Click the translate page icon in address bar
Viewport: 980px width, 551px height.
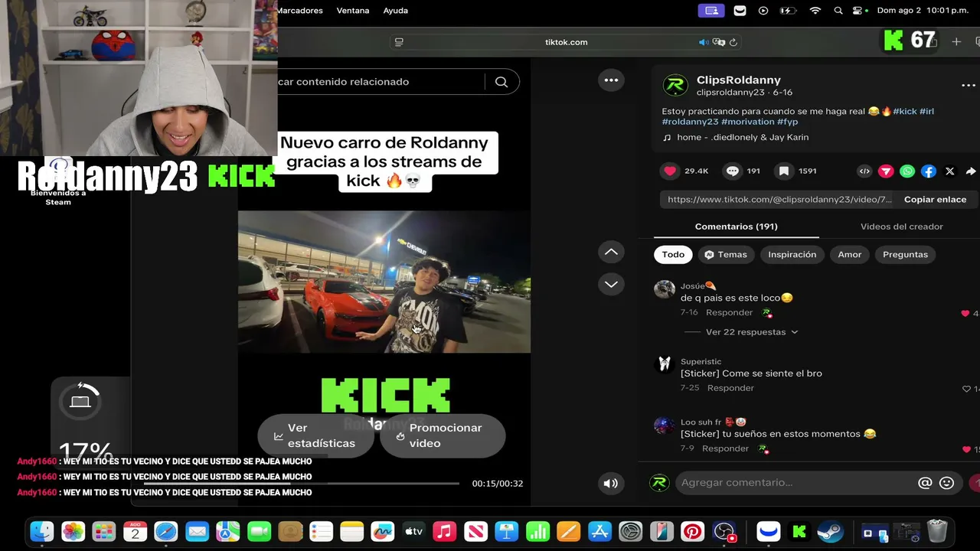[718, 42]
